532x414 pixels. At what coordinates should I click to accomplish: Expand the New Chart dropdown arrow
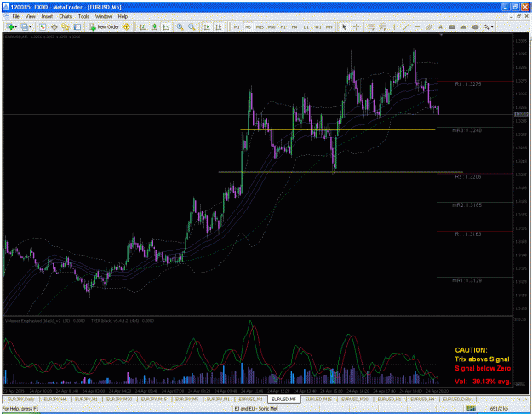click(15, 26)
